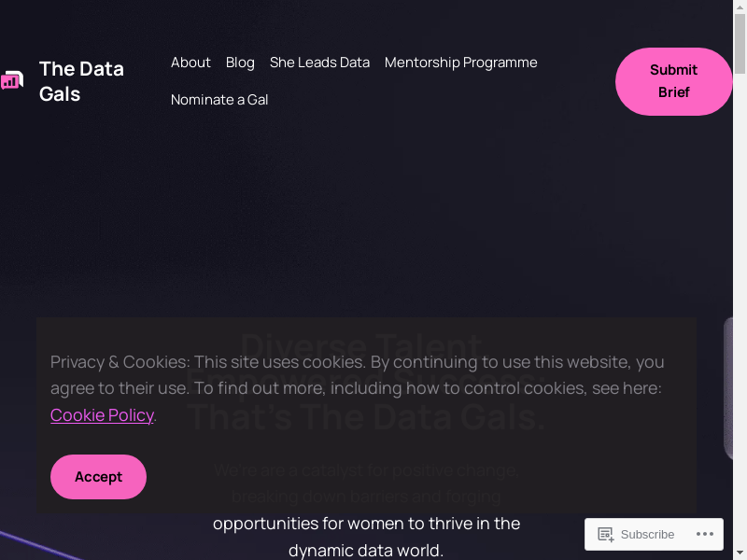The height and width of the screenshot is (560, 747).
Task: Click the vertical scrollbar thumb
Action: pyautogui.click(x=740, y=42)
